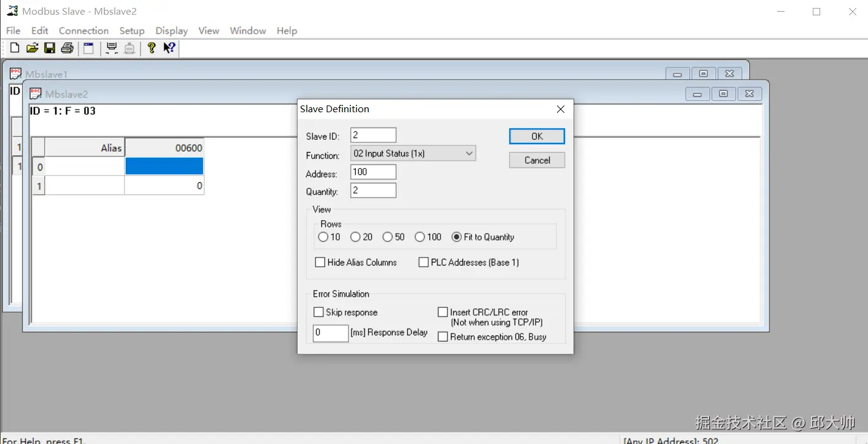The image size is (868, 444).
Task: Tick Return exception 06, Busy checkbox
Action: click(443, 337)
